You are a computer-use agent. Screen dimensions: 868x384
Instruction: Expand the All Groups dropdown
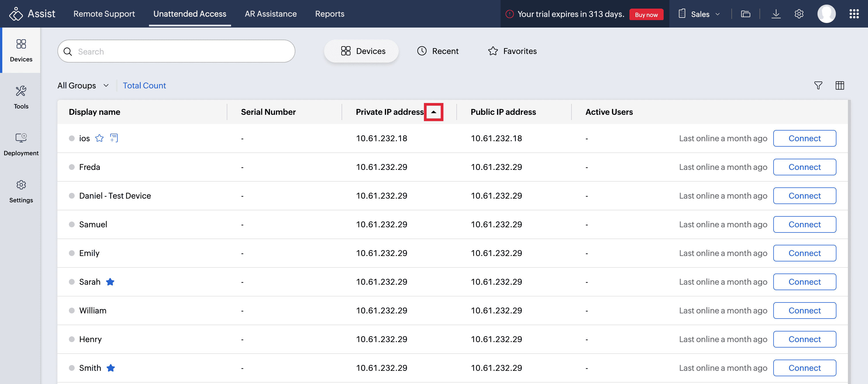point(83,86)
